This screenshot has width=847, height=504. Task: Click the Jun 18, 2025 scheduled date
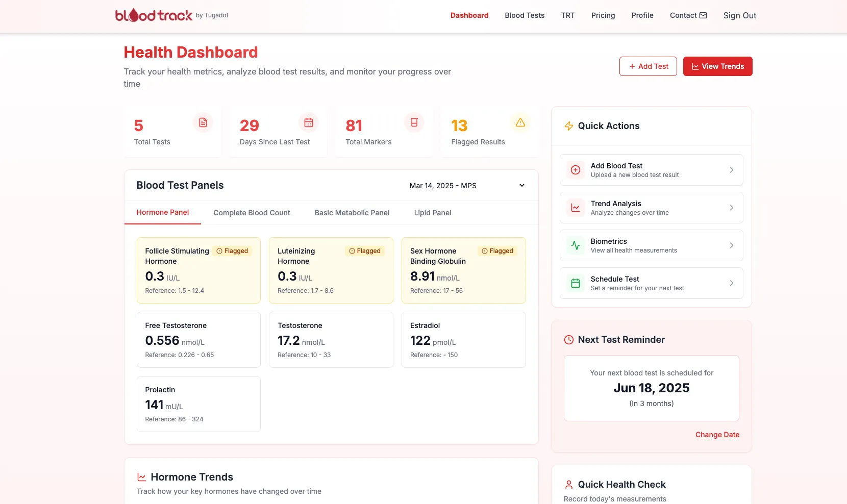pos(652,388)
